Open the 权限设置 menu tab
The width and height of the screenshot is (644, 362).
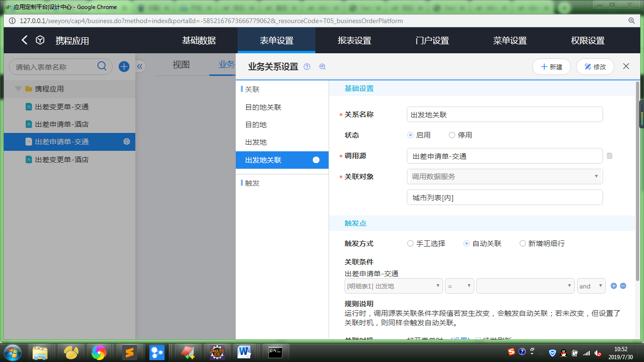coord(587,41)
